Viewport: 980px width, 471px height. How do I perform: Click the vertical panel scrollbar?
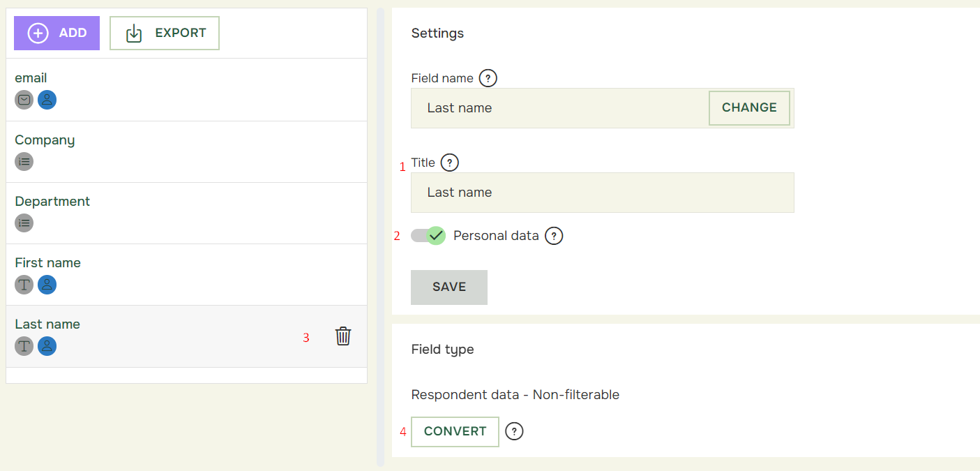[x=380, y=237]
